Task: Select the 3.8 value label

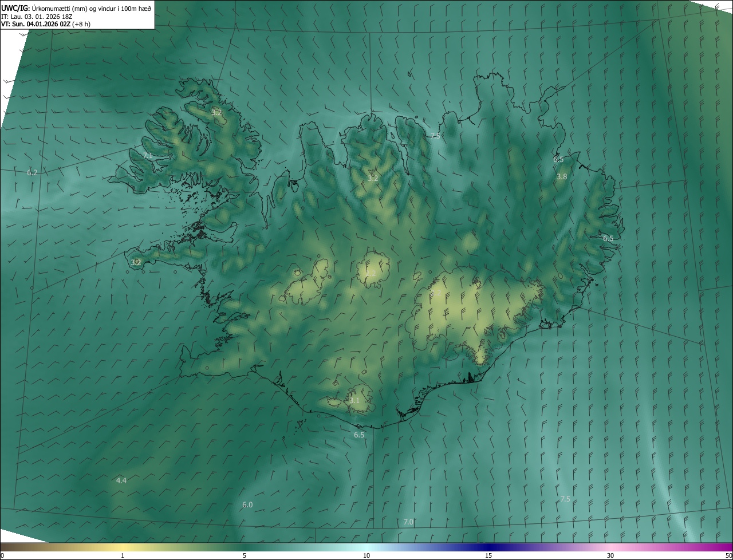Action: (x=562, y=177)
